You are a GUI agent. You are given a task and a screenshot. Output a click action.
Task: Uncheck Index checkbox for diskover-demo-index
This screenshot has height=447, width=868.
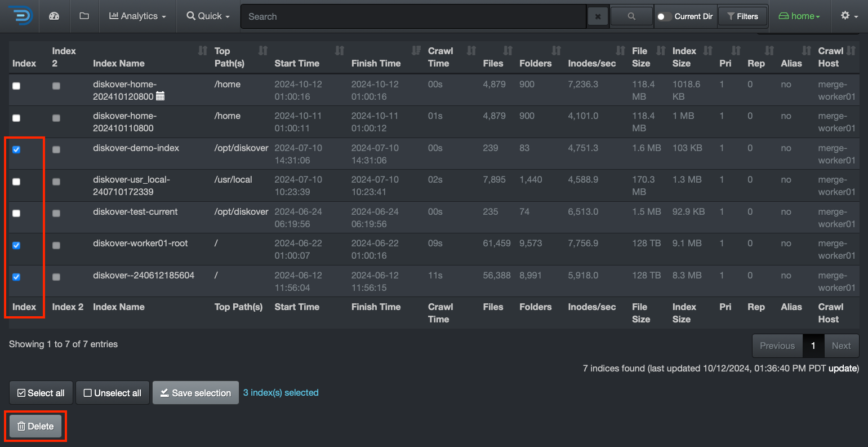16,149
